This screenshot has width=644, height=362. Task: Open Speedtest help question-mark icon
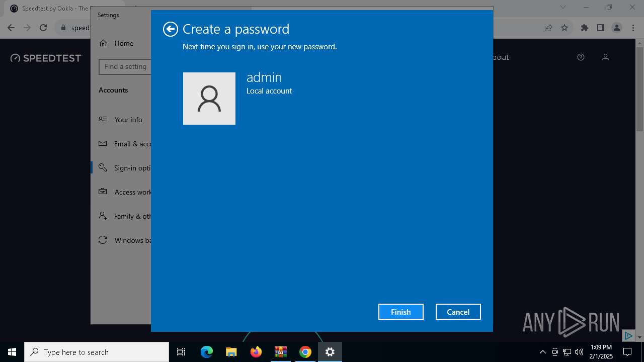click(x=581, y=57)
